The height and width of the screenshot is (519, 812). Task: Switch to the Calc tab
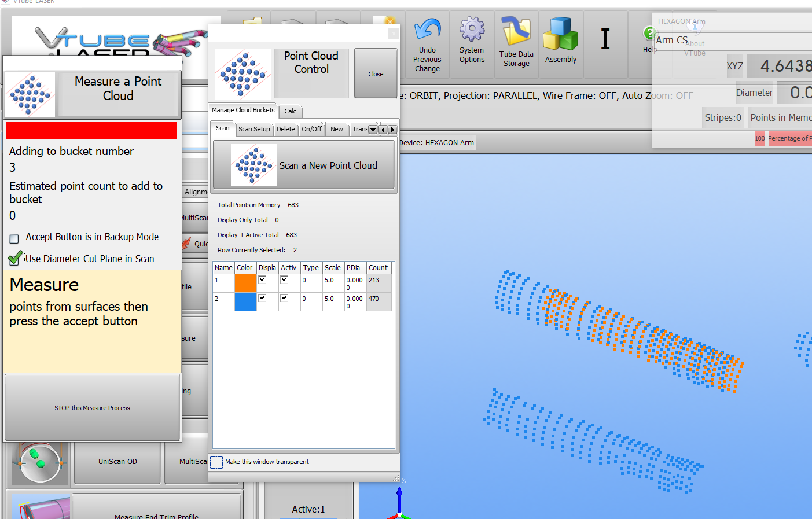tap(291, 111)
